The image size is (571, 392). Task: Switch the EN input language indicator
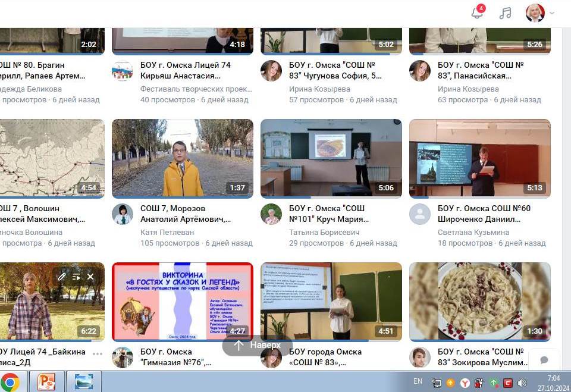[418, 381]
